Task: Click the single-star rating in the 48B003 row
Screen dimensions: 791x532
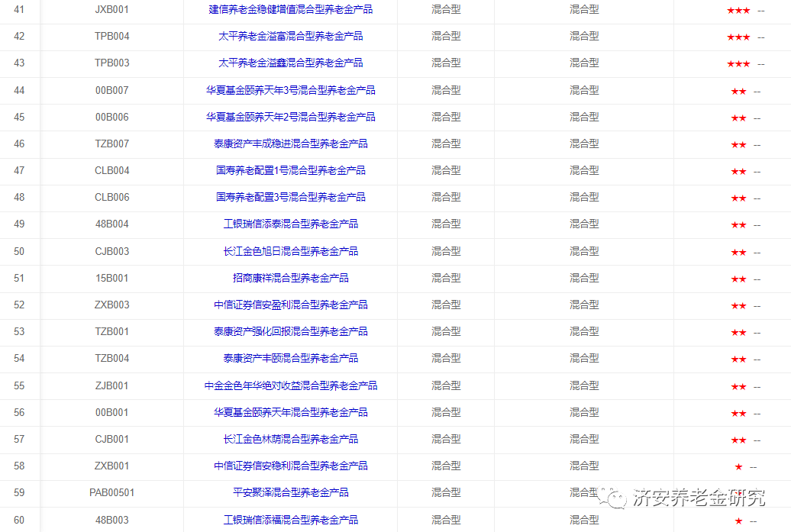Action: tap(738, 521)
